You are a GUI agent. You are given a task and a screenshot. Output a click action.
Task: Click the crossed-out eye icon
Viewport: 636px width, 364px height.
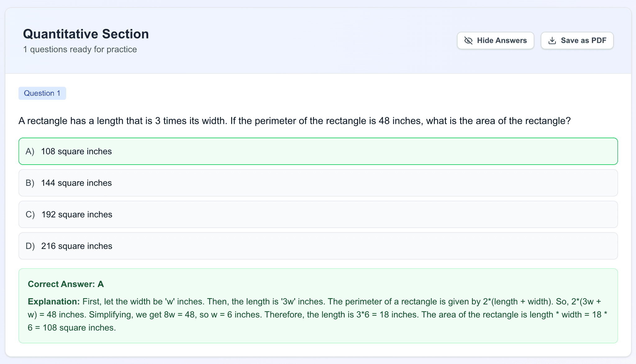tap(468, 41)
